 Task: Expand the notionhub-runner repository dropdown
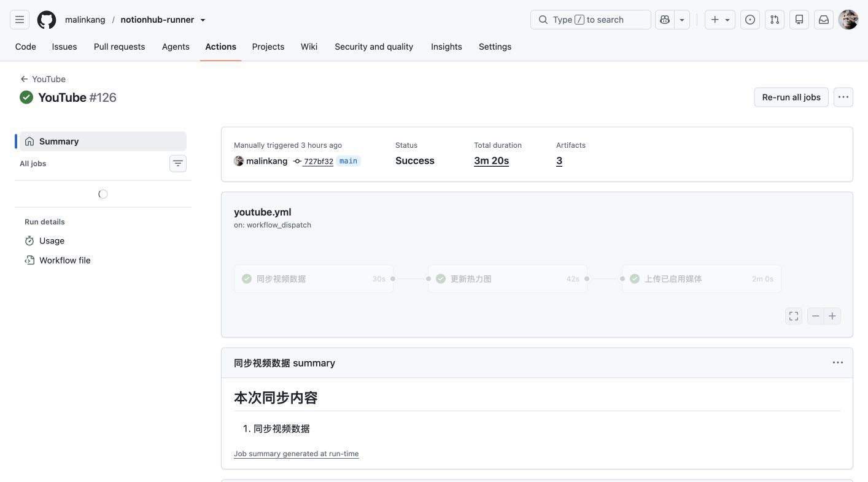(203, 20)
